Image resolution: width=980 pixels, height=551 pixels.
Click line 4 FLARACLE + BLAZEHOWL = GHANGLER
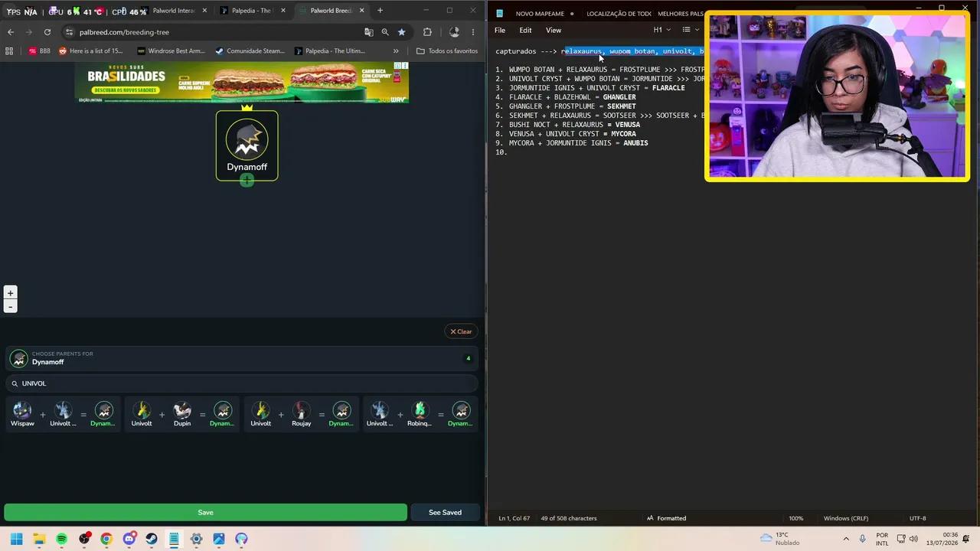(x=572, y=97)
